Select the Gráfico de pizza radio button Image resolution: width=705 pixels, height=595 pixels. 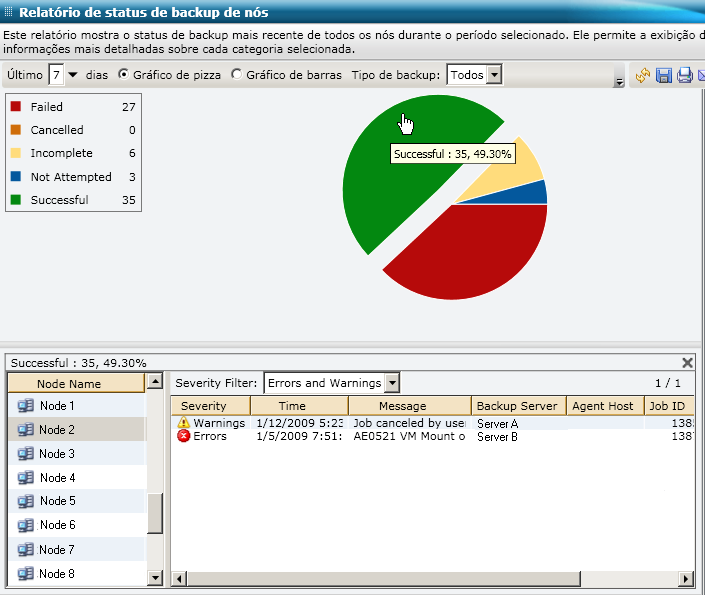tap(124, 75)
